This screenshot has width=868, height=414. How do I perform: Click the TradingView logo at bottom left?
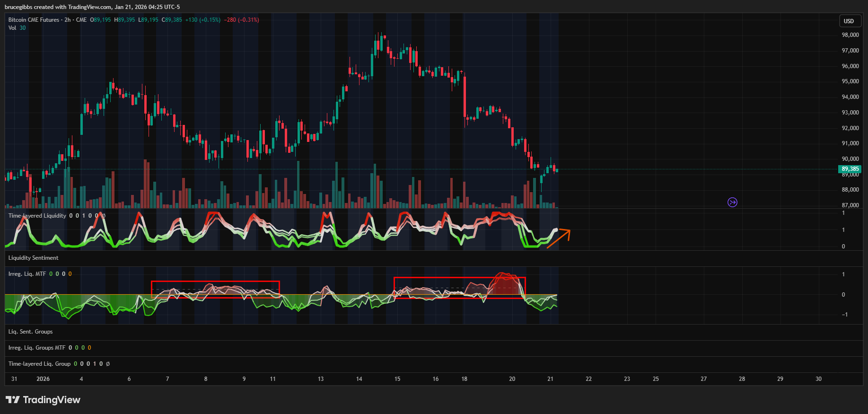pyautogui.click(x=43, y=400)
